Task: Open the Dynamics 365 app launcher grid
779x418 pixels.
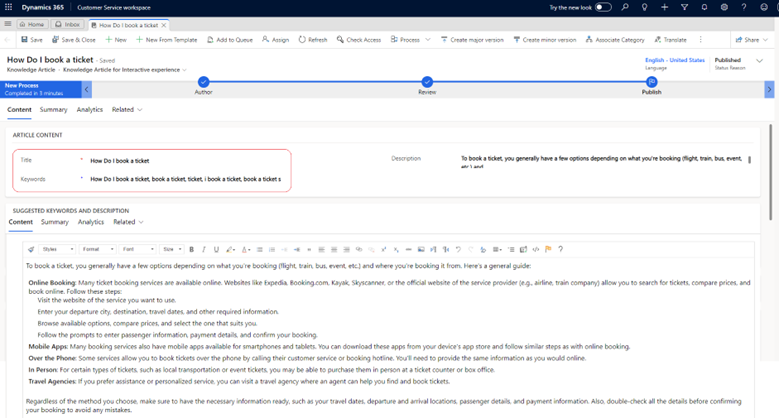Action: (8, 7)
